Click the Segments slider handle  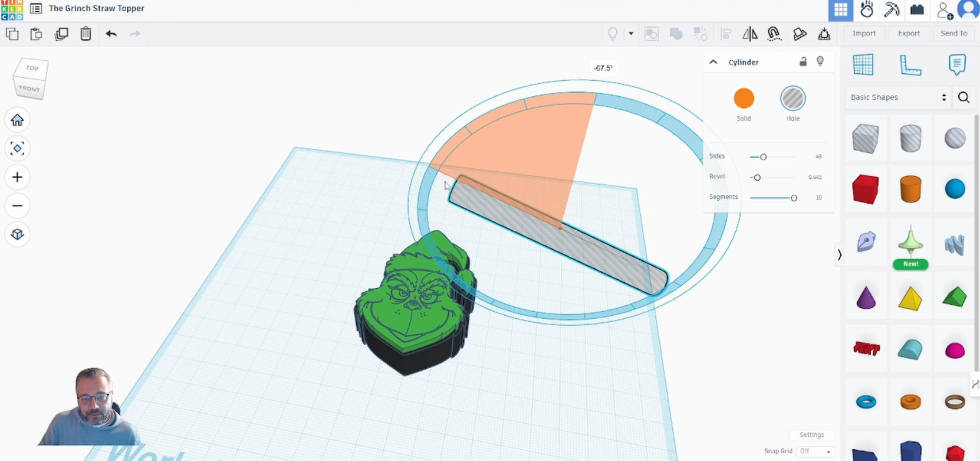794,198
